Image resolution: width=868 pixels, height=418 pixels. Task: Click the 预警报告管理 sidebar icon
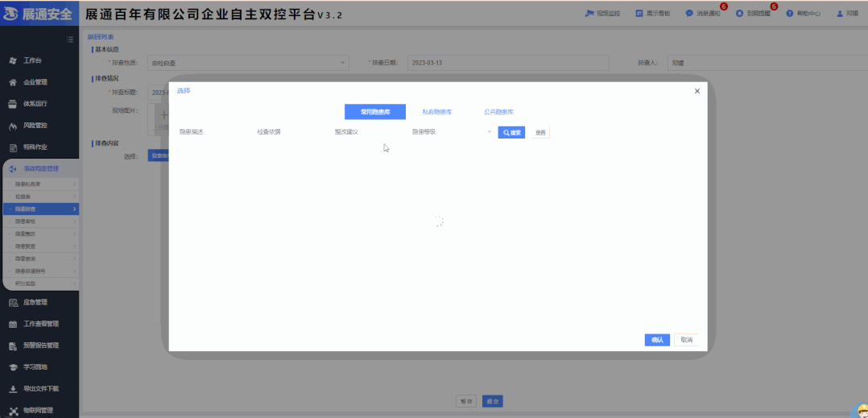coord(13,346)
